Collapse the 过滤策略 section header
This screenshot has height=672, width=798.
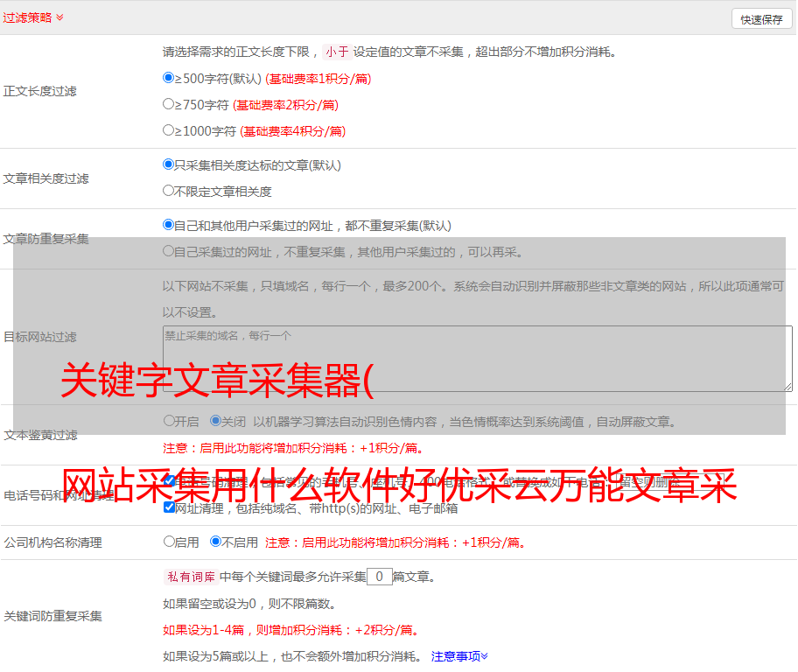[33, 17]
